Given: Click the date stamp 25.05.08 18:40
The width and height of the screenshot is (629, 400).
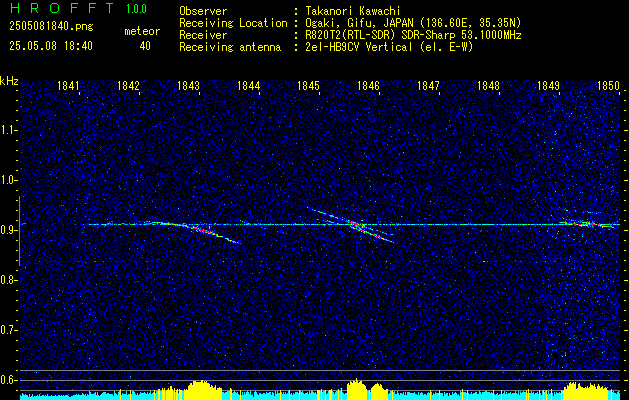Looking at the screenshot, I should pyautogui.click(x=51, y=46).
